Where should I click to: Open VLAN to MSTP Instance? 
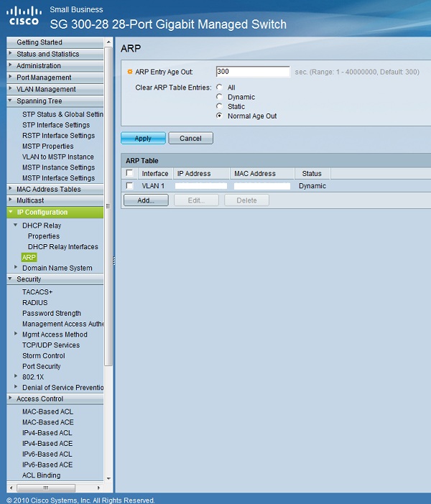tap(58, 157)
